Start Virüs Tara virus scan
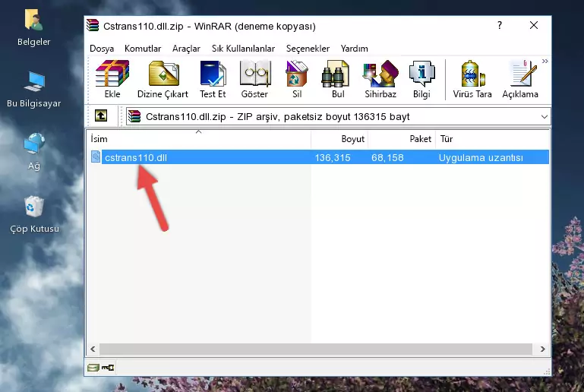 coord(472,79)
